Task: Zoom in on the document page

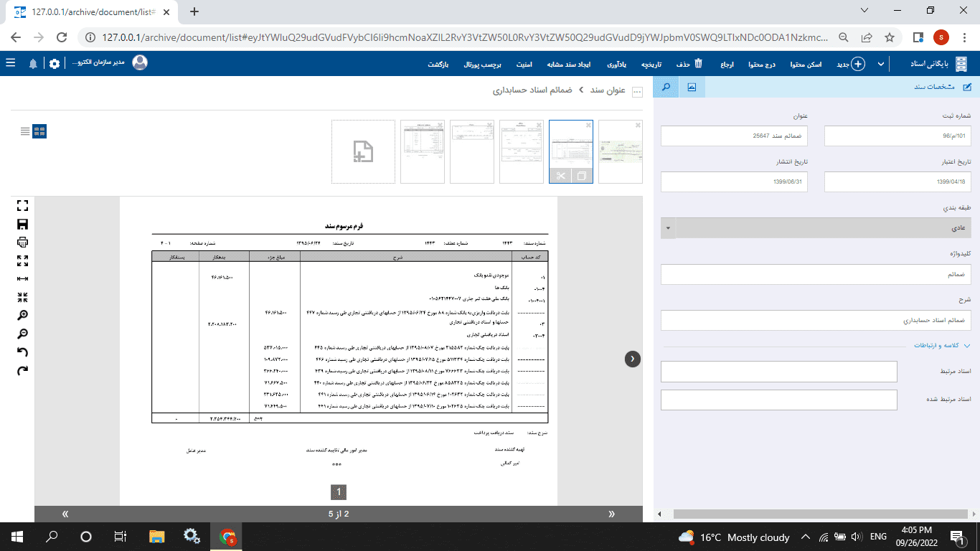Action: 22,316
